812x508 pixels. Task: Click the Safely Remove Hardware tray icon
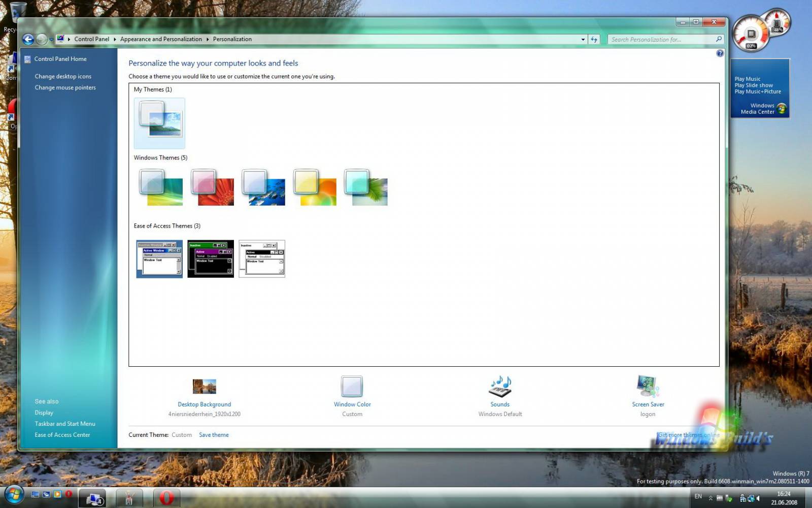tap(729, 498)
